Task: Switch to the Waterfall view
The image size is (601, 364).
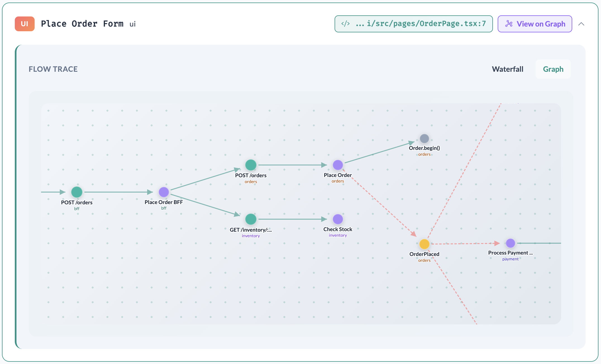Action: point(507,69)
